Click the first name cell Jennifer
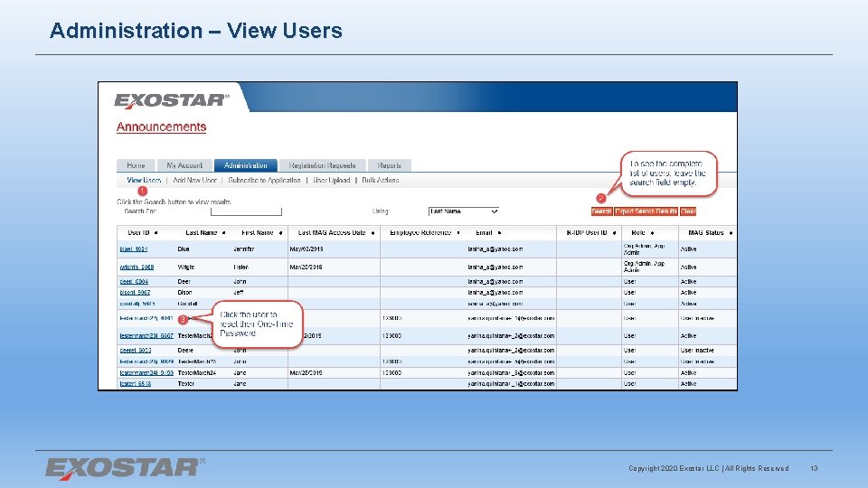 pyautogui.click(x=243, y=249)
